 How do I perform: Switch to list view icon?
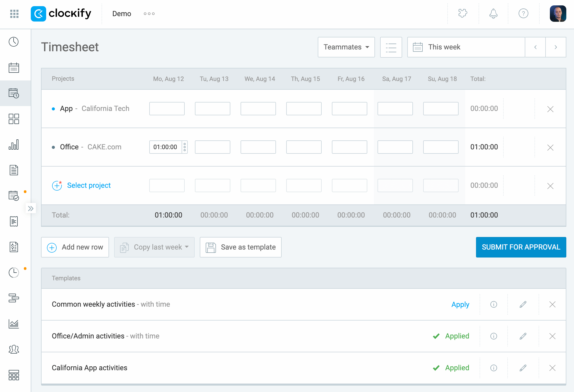[x=391, y=47]
